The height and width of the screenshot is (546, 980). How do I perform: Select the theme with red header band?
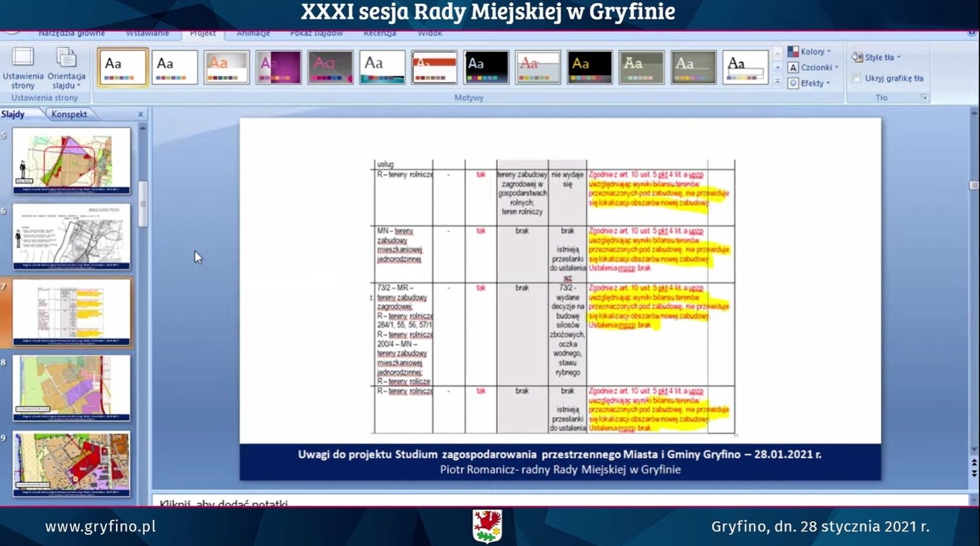[x=434, y=67]
